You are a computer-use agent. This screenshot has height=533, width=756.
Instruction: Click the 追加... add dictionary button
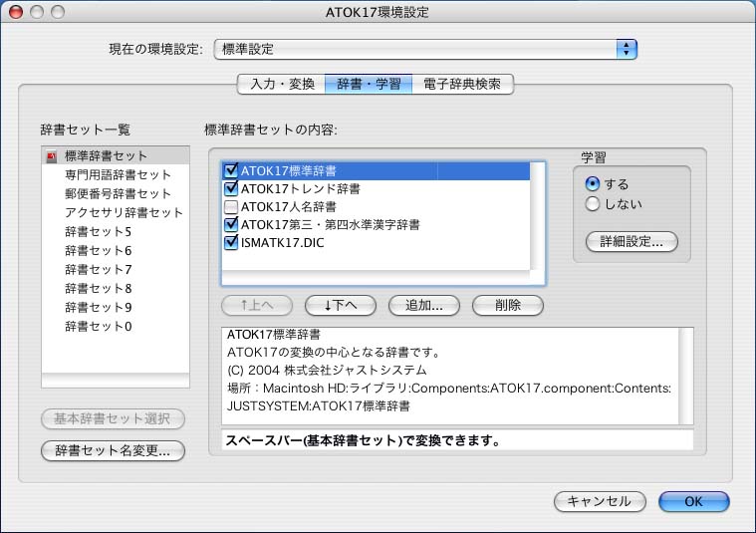pos(424,305)
